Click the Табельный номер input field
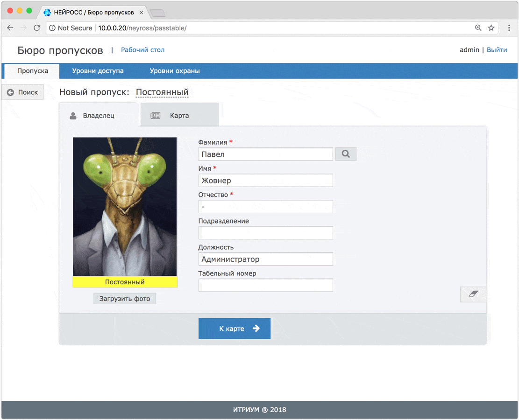 pos(265,285)
